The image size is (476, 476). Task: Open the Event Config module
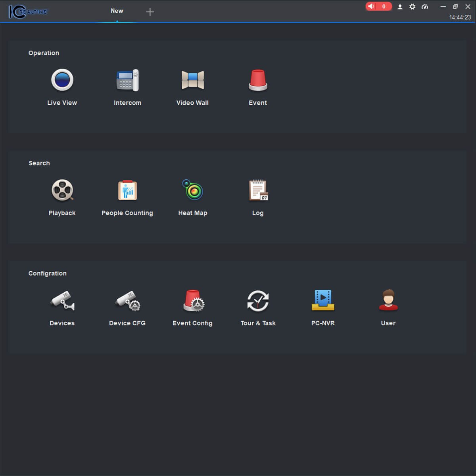[193, 301]
